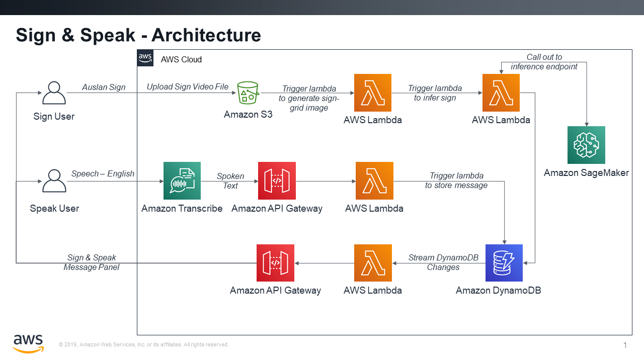Click the 'Amazon DynamoDB' caption
This screenshot has height=362, width=644.
[x=499, y=291]
